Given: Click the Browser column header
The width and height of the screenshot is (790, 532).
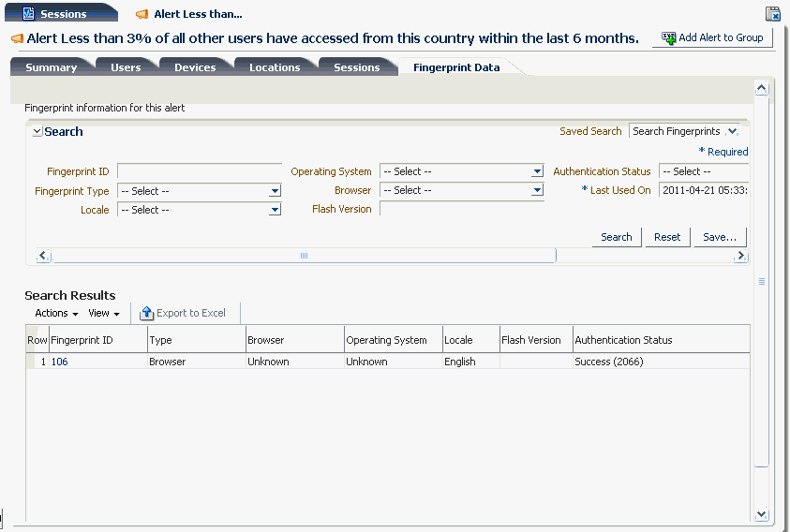Looking at the screenshot, I should point(295,340).
